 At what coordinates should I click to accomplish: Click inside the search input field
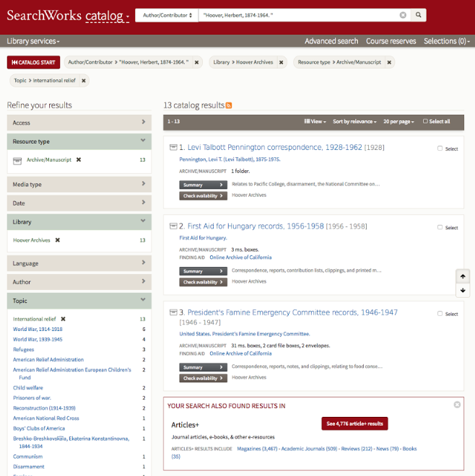tap(296, 15)
